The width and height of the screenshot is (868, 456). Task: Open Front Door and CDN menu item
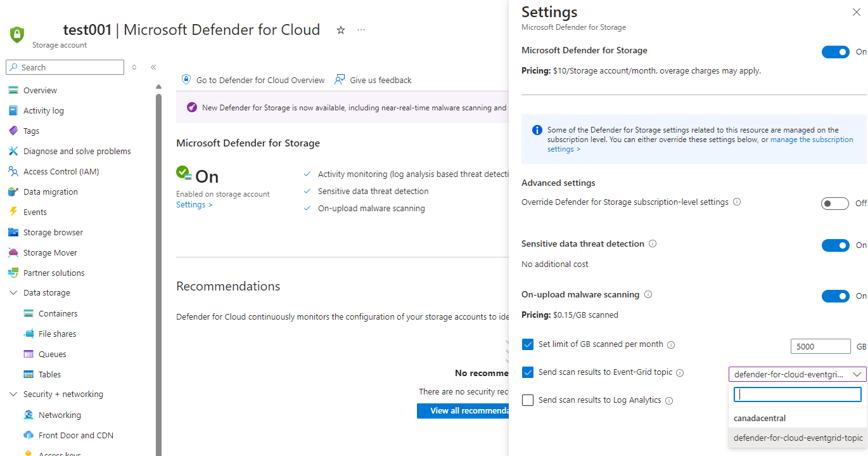pos(76,435)
